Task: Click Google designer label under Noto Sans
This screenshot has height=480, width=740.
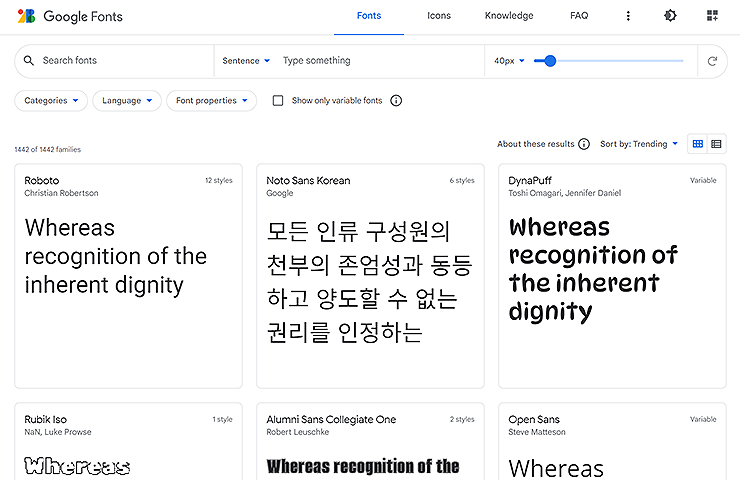Action: click(279, 193)
